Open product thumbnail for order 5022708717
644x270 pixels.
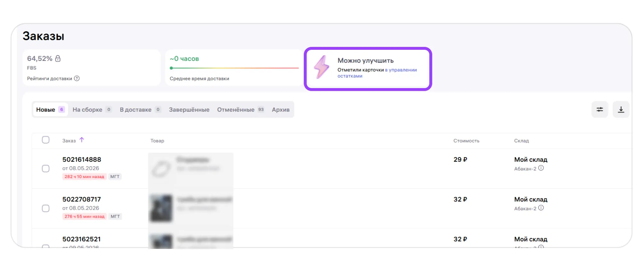pyautogui.click(x=161, y=208)
